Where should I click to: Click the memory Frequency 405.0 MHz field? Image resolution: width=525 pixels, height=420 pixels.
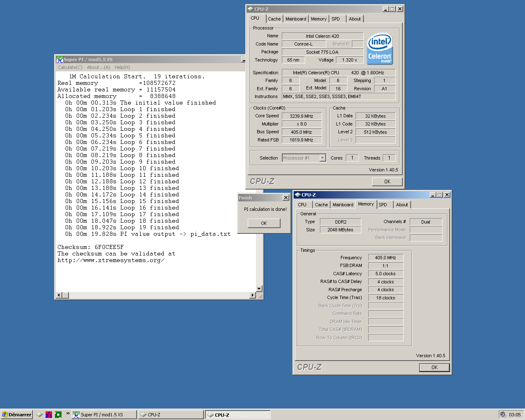pos(386,258)
